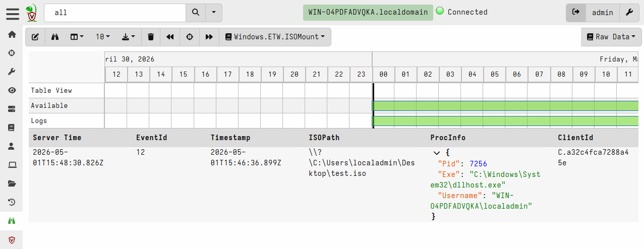This screenshot has height=249, width=644.
Task: Open the rows-per-page 10 dropdown
Action: coord(102,37)
